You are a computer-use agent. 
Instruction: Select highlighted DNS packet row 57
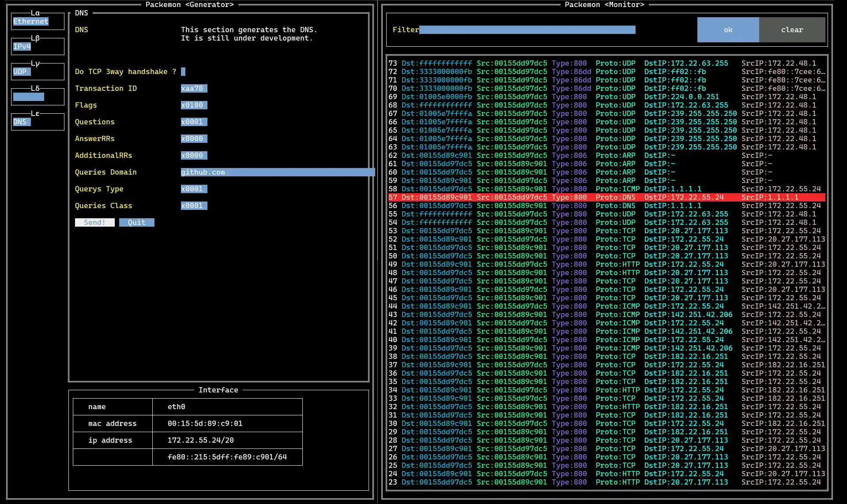607,197
